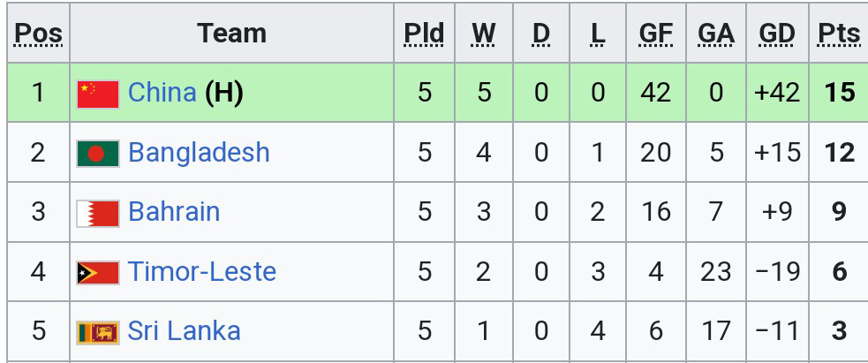868x363 pixels.
Task: Click the China flag icon
Action: [97, 93]
